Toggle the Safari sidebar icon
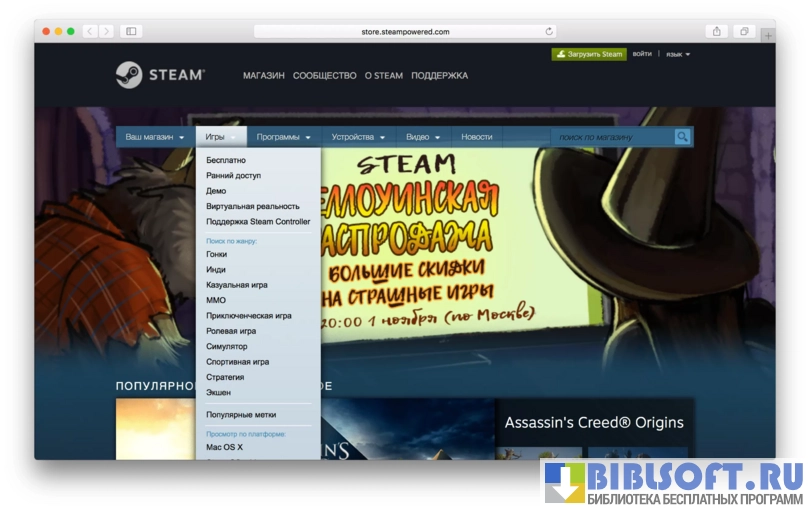Image resolution: width=810 pixels, height=508 pixels. coord(131,31)
